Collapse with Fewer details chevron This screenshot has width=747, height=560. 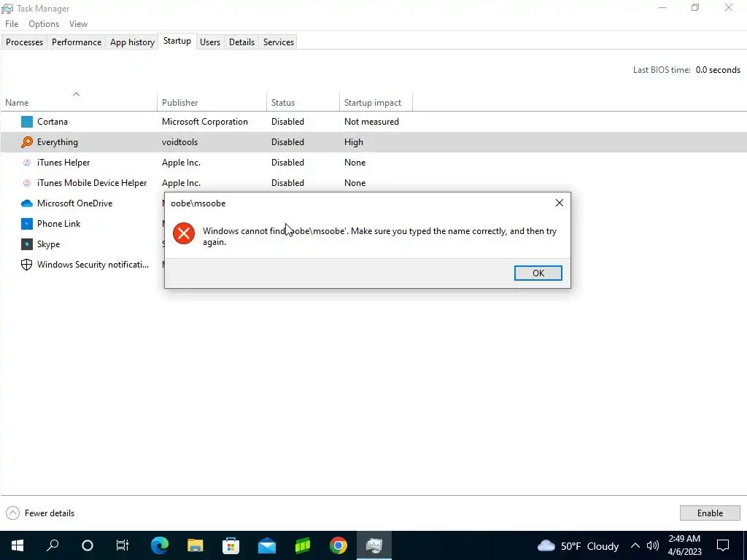(x=13, y=513)
